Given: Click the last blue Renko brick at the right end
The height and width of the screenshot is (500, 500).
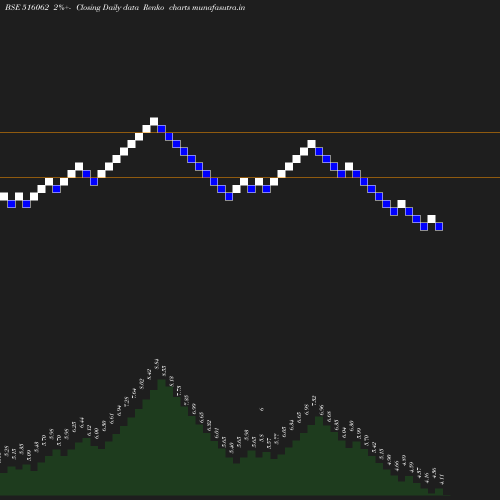Looking at the screenshot, I should tap(439, 227).
